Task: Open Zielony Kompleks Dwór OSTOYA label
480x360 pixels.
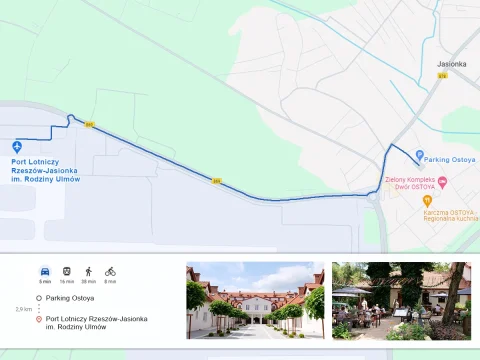Action: click(410, 183)
